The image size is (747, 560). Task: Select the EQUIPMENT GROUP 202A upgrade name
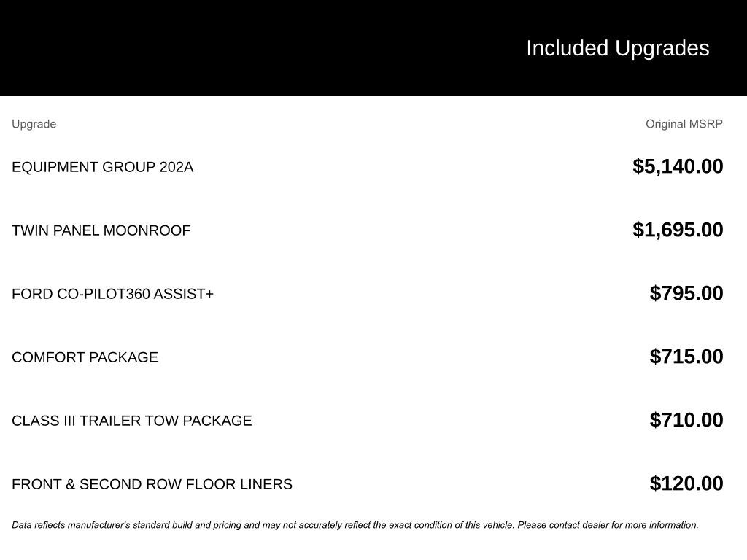click(102, 167)
